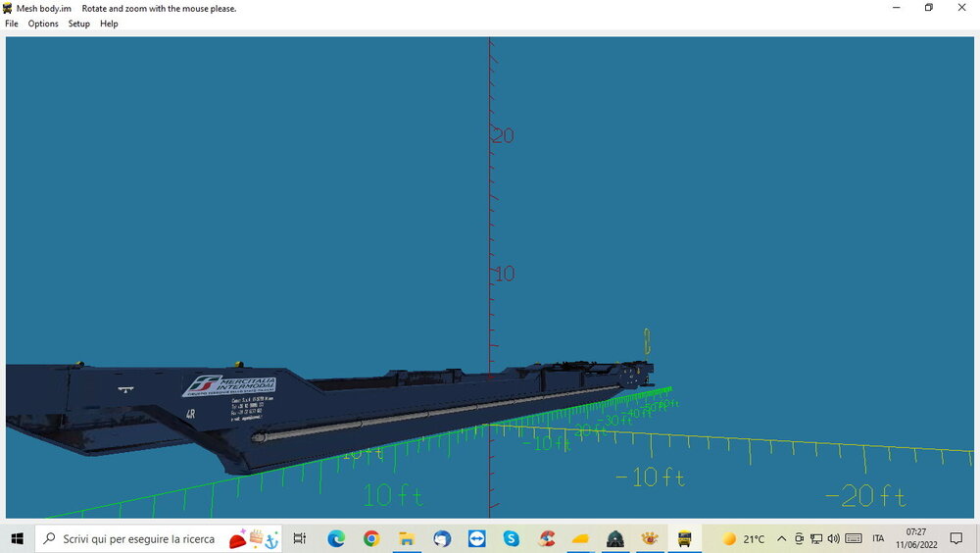
Task: Switch the ITA input language indicator
Action: [878, 538]
